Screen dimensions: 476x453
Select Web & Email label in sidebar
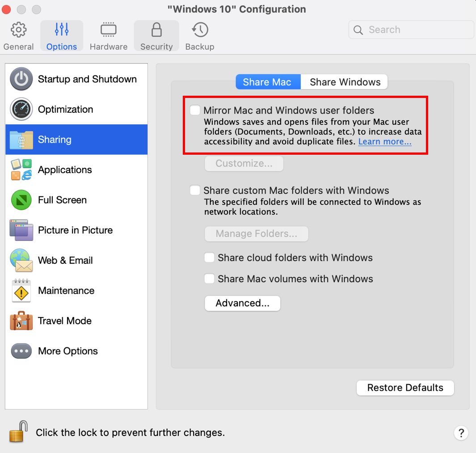click(x=65, y=260)
